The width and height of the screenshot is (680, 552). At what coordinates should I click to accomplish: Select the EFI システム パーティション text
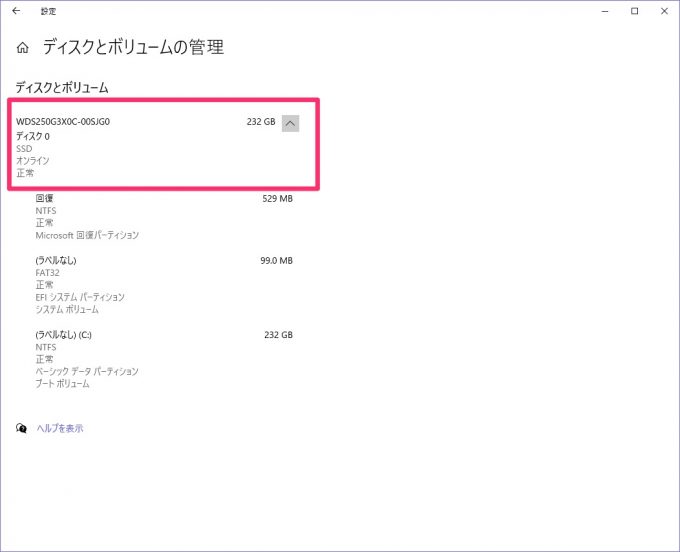[x=80, y=297]
